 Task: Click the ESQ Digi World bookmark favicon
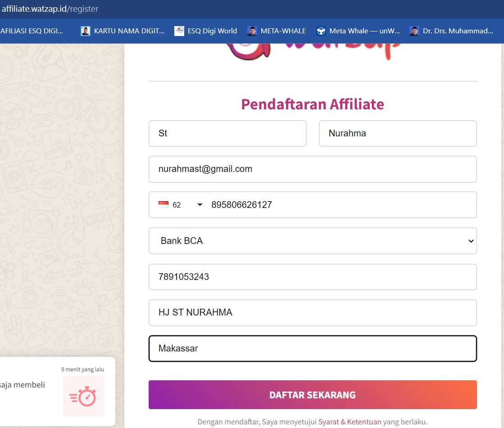(x=179, y=31)
